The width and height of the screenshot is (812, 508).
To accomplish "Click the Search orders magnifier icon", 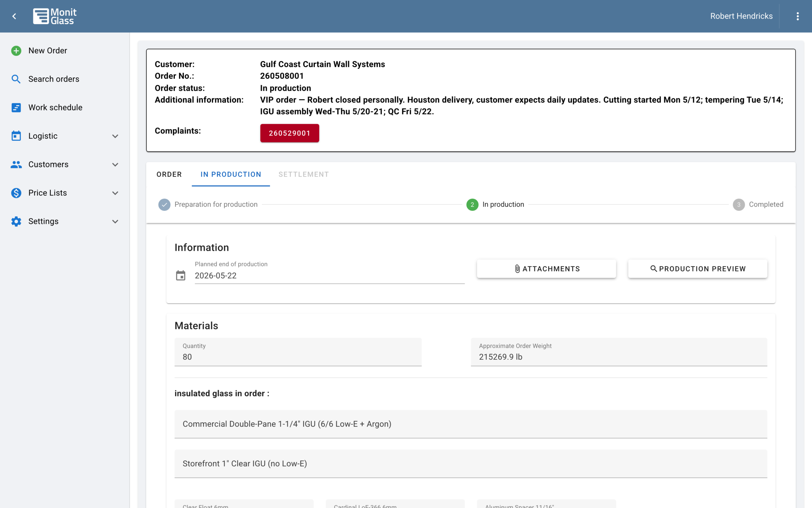I will coord(16,79).
